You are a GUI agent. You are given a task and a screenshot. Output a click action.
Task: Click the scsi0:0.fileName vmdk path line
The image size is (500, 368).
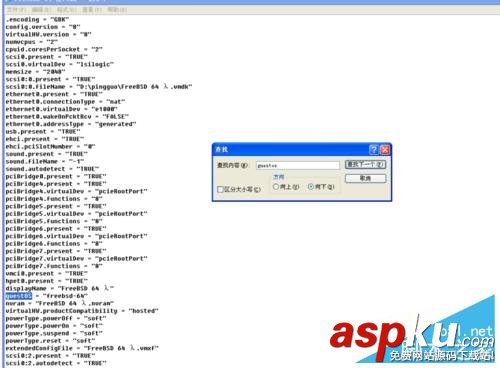click(x=99, y=87)
